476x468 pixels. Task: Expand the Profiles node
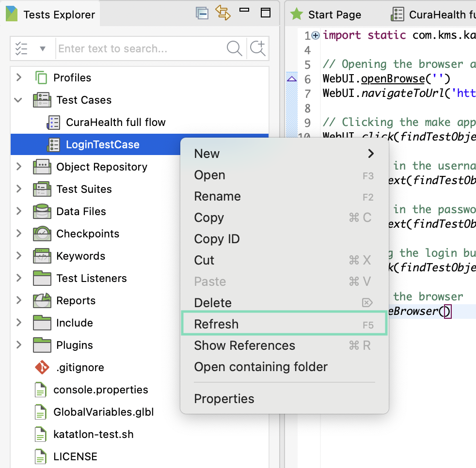click(x=19, y=78)
